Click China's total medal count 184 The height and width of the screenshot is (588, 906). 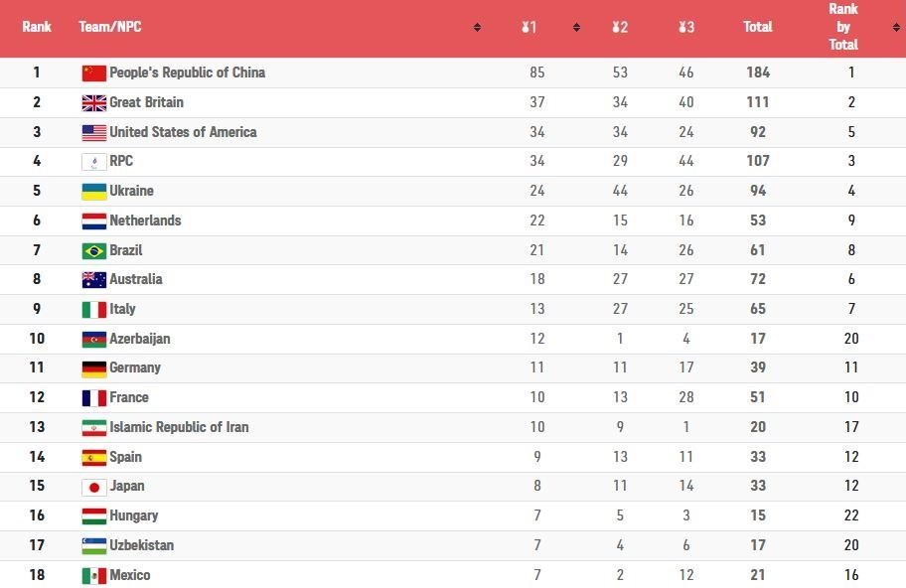pyautogui.click(x=758, y=73)
